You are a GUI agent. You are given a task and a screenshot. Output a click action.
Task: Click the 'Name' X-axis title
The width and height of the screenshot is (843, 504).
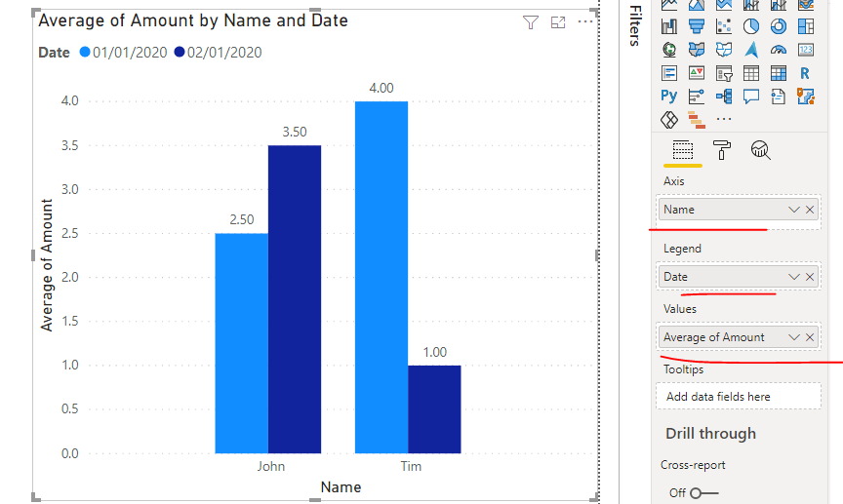(x=341, y=487)
